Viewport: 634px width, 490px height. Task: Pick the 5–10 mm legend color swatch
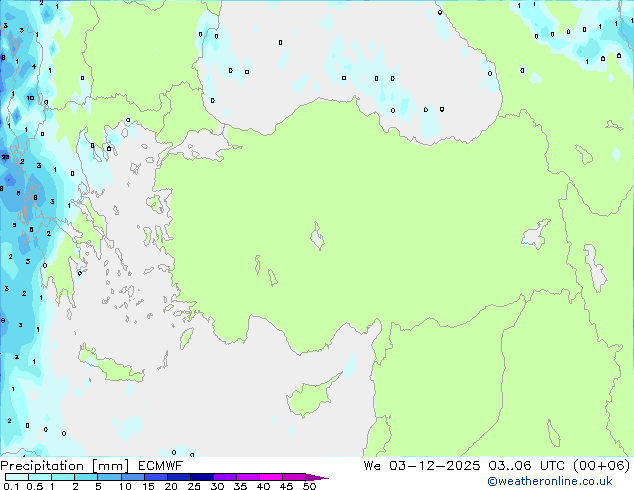click(x=109, y=477)
